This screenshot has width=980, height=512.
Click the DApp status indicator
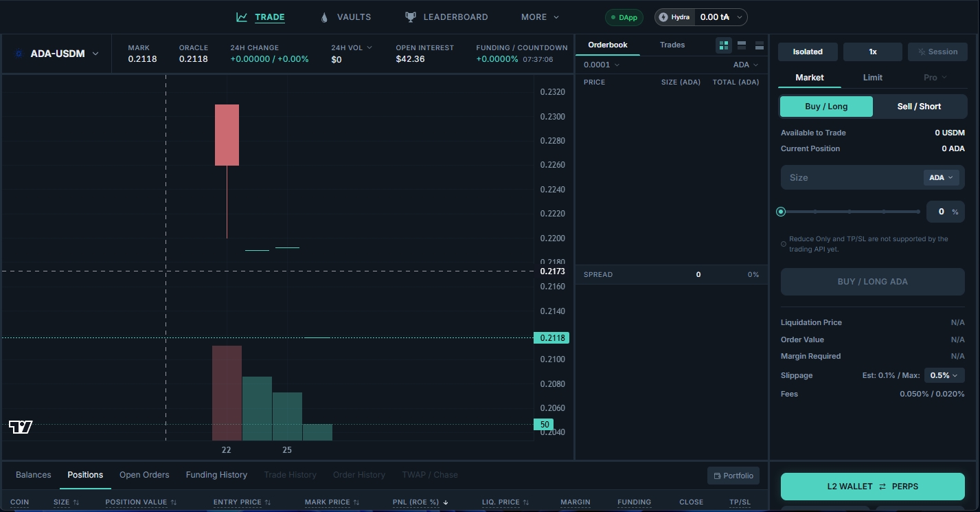pyautogui.click(x=624, y=17)
